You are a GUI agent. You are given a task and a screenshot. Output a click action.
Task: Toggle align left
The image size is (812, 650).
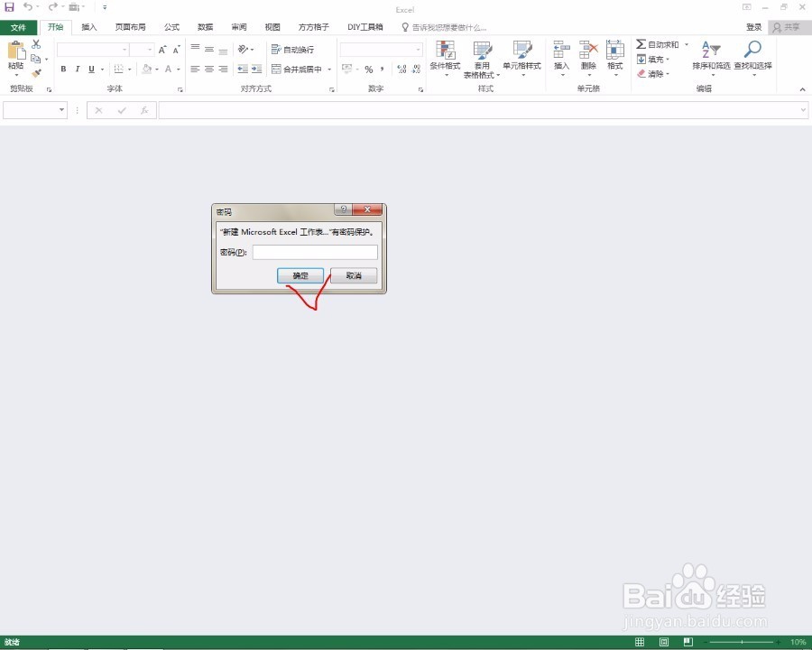tap(195, 69)
